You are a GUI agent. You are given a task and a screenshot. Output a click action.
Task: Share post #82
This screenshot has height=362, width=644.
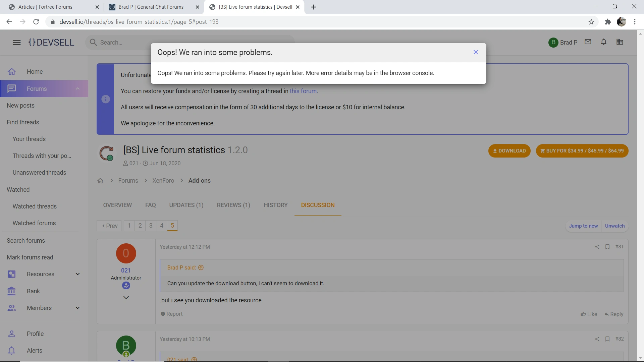(597, 339)
